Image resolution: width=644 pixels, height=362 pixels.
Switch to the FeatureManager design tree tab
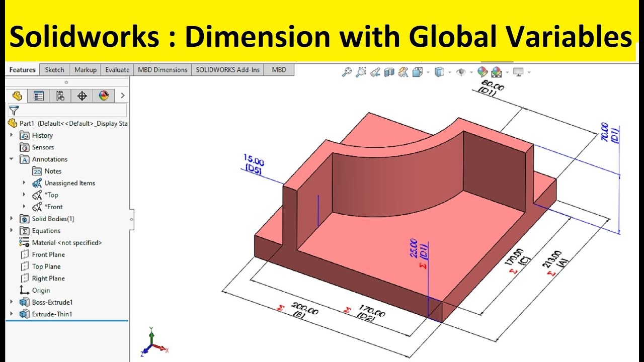point(17,96)
